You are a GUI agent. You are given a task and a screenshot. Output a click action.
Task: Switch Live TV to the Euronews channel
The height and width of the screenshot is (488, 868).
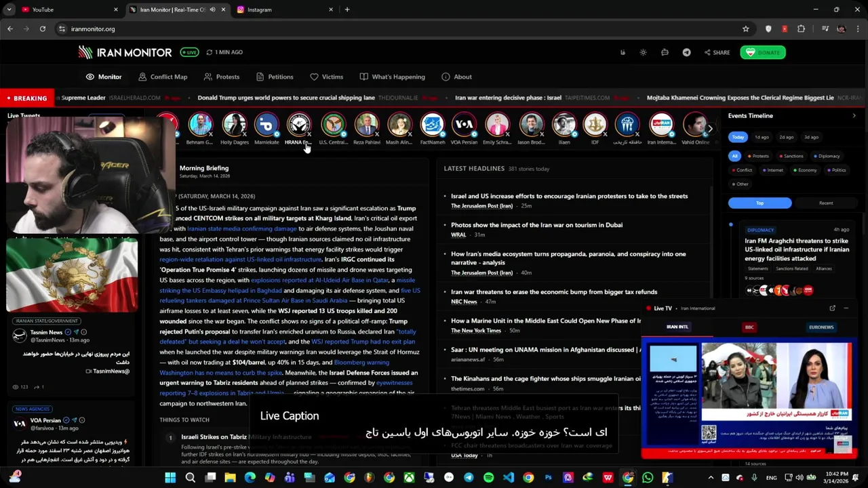pos(821,327)
